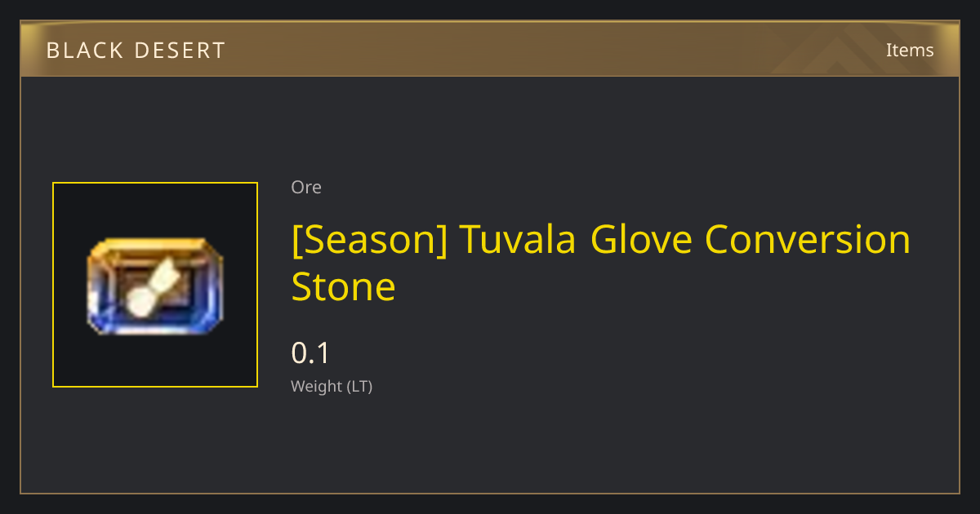Select the blue lower edge of the gem
980x514 pixels.
tap(154, 325)
